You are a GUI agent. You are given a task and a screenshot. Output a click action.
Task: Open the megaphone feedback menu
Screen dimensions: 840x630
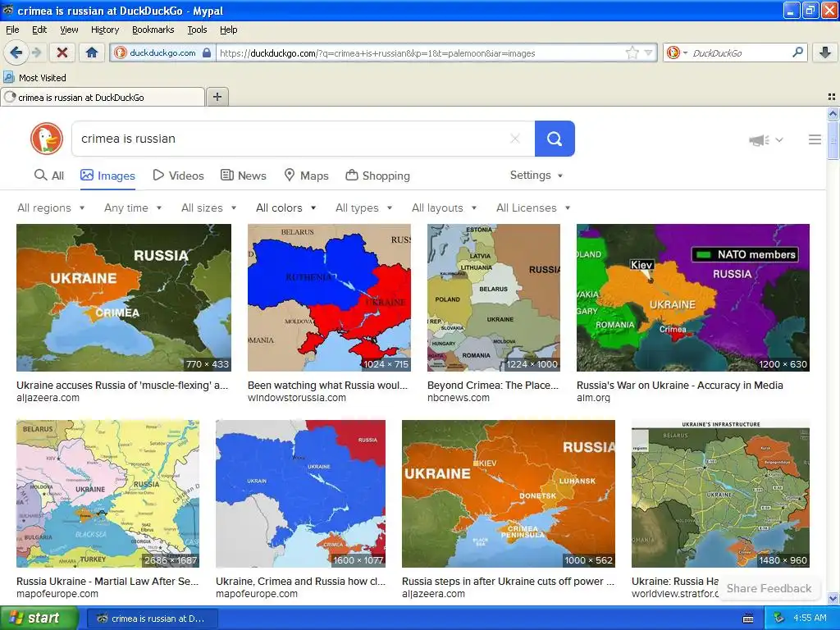tap(765, 139)
